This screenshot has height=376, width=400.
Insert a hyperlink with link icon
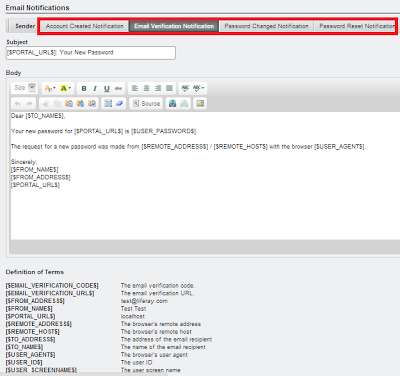coord(172,104)
